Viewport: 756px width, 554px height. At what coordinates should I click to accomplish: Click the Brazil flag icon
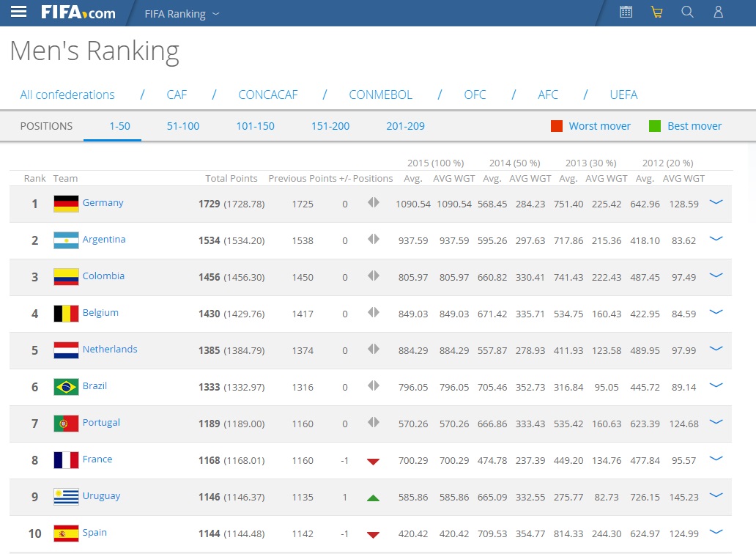tap(66, 387)
